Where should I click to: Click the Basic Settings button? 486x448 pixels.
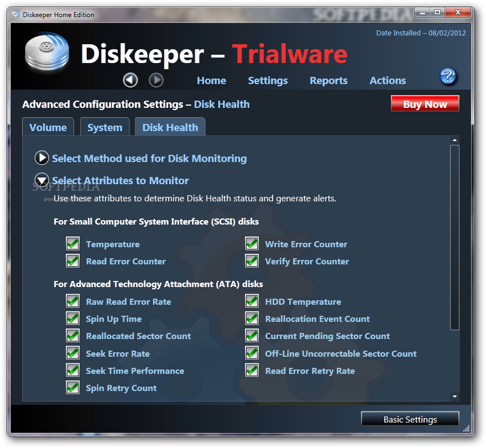[410, 419]
